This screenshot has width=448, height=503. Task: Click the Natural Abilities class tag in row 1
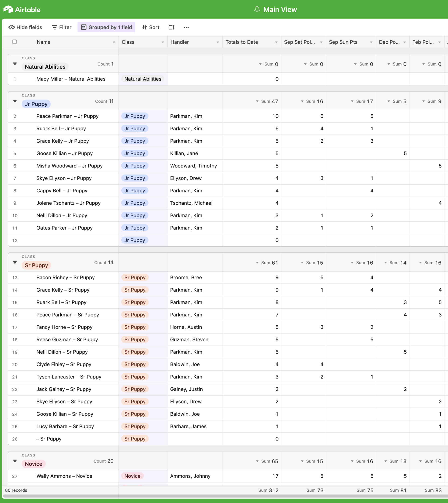tap(143, 79)
